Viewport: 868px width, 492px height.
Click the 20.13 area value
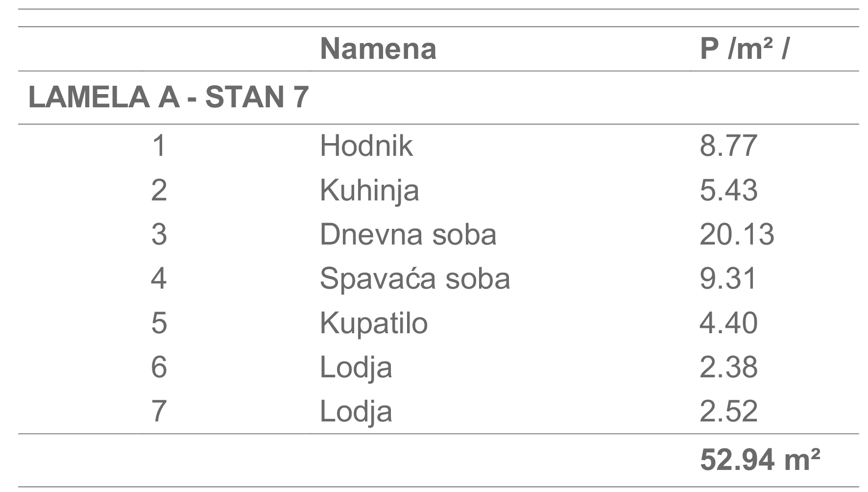737,234
